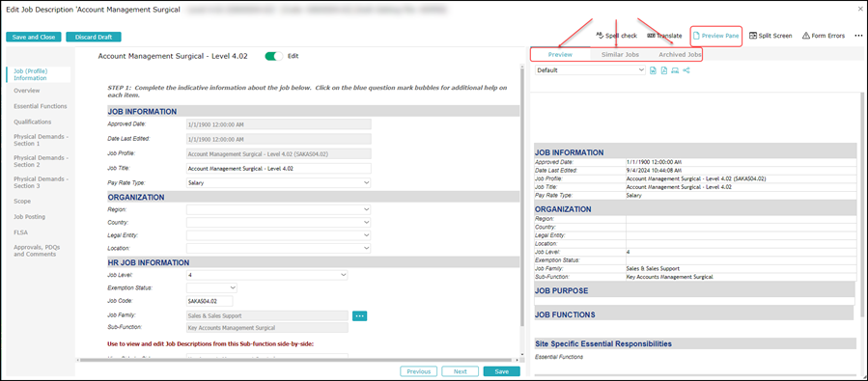Click the Next button
This screenshot has width=868, height=381.
pos(460,371)
